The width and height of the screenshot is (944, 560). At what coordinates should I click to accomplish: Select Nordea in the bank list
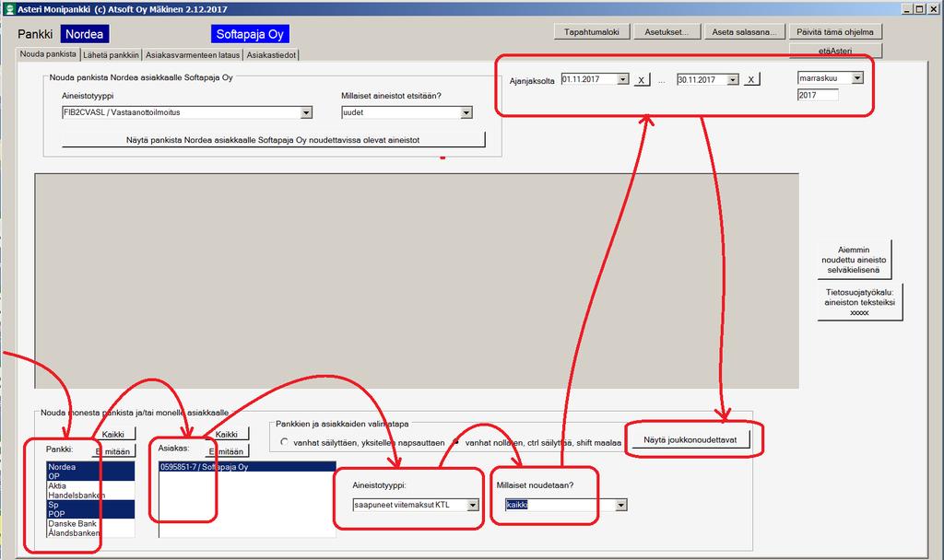90,467
